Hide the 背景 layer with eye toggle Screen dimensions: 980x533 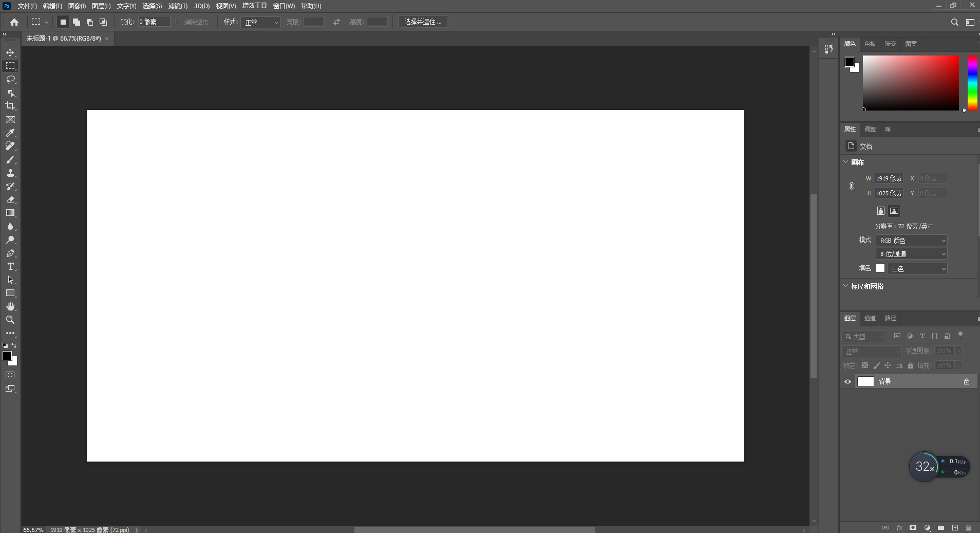(x=847, y=381)
